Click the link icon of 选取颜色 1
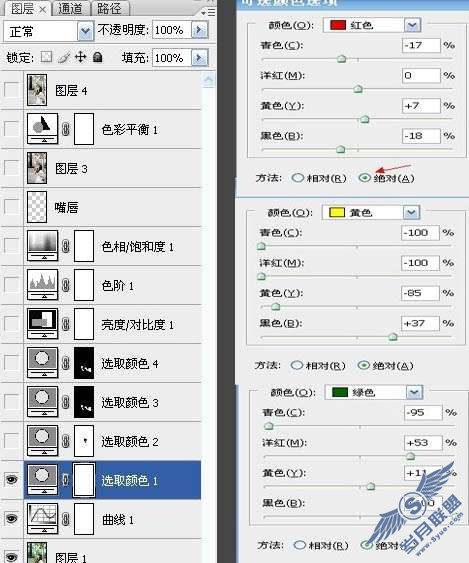The width and height of the screenshot is (469, 563). tap(65, 480)
